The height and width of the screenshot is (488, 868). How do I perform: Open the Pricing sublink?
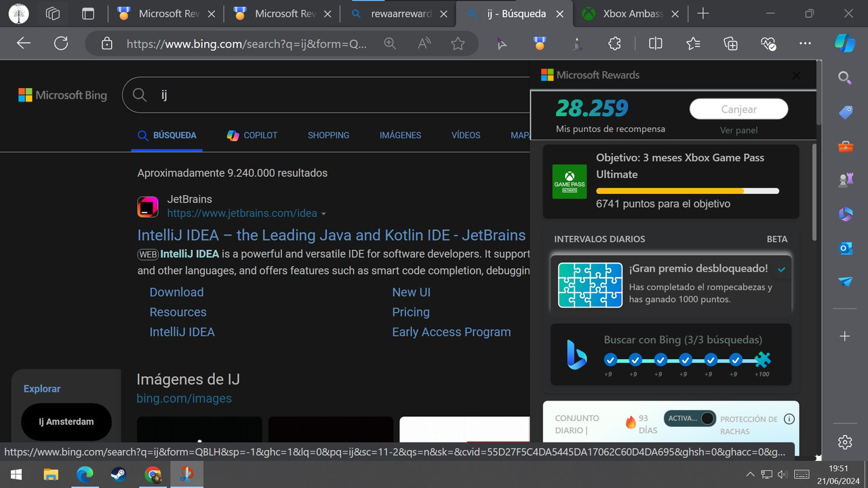411,312
